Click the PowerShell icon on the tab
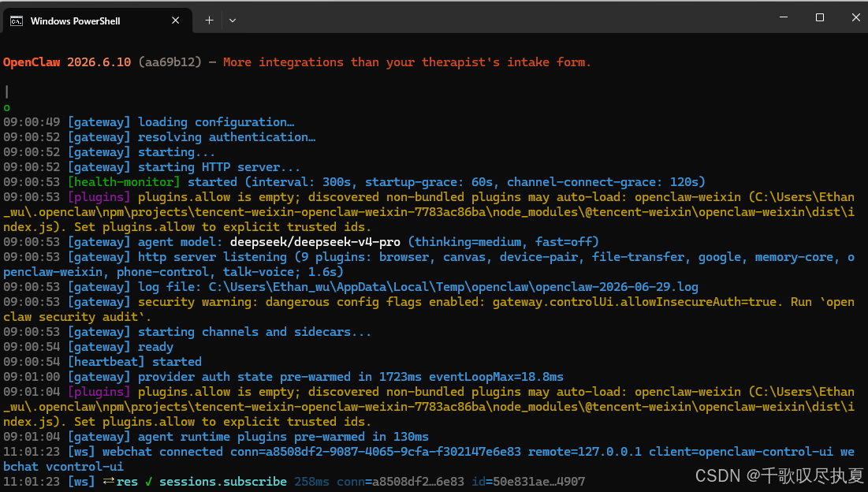This screenshot has height=492, width=868. (17, 21)
